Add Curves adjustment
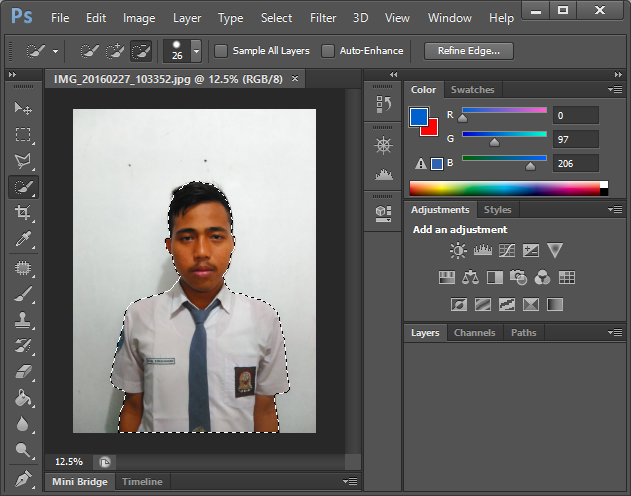Viewport: 631px width, 496px height. pos(507,251)
